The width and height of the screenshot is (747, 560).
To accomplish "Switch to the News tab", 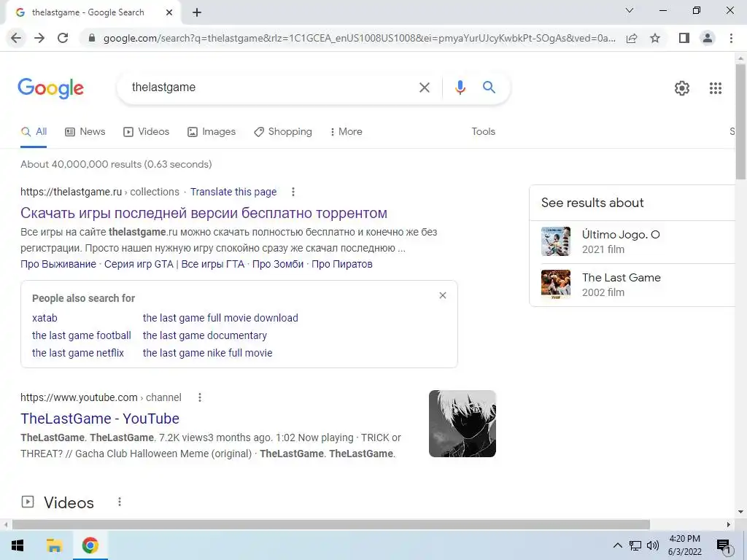I will [85, 132].
